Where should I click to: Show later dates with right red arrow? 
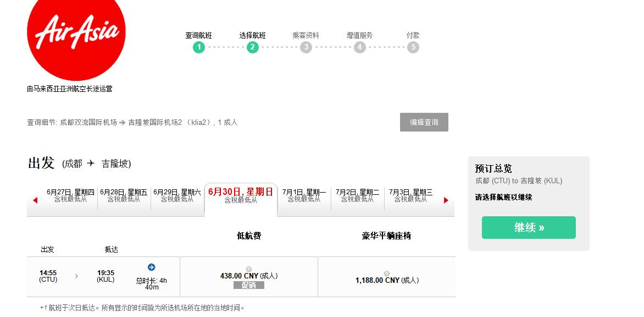point(446,200)
